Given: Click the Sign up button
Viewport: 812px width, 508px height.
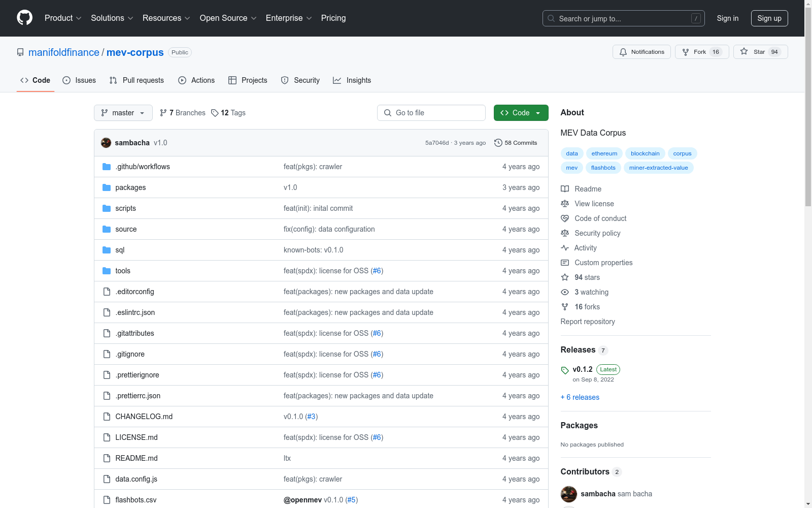Looking at the screenshot, I should pos(769,18).
